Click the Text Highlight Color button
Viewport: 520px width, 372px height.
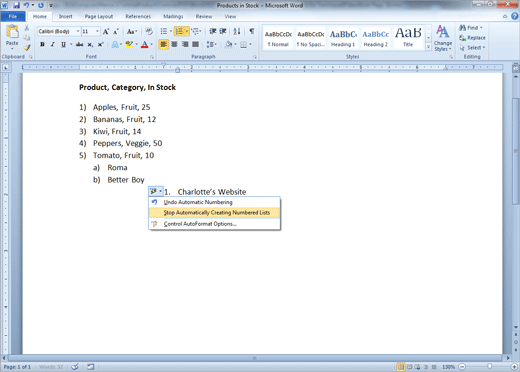tap(129, 44)
